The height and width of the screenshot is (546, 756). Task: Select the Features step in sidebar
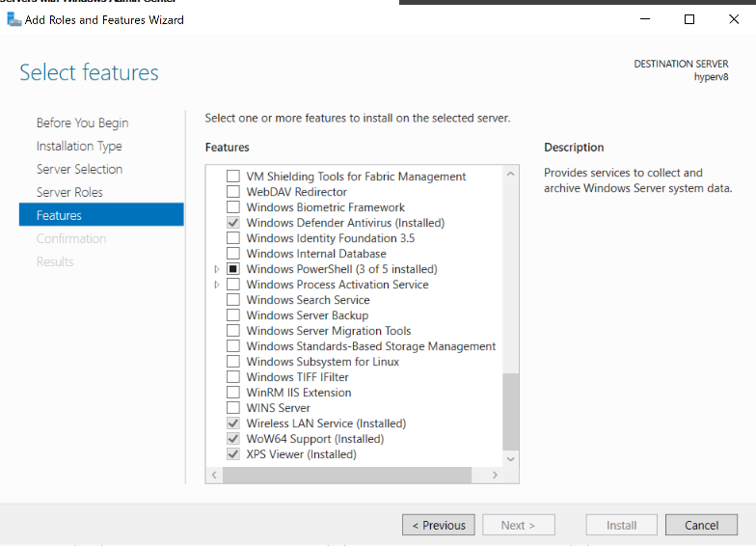101,214
